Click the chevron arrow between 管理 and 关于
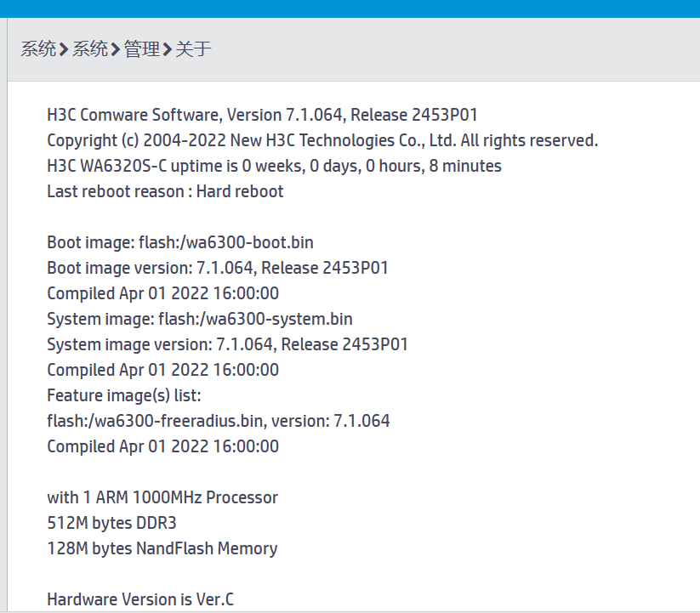The image size is (700, 613). (168, 50)
